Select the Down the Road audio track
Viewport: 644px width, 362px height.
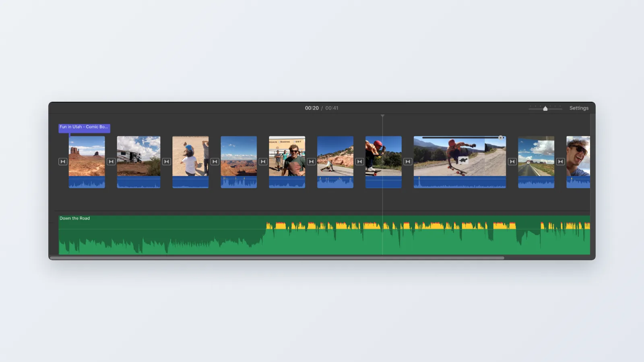click(x=324, y=235)
